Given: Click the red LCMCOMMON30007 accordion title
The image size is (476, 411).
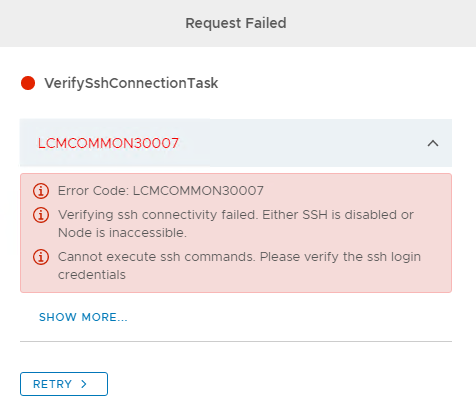Looking at the screenshot, I should pyautogui.click(x=108, y=143).
